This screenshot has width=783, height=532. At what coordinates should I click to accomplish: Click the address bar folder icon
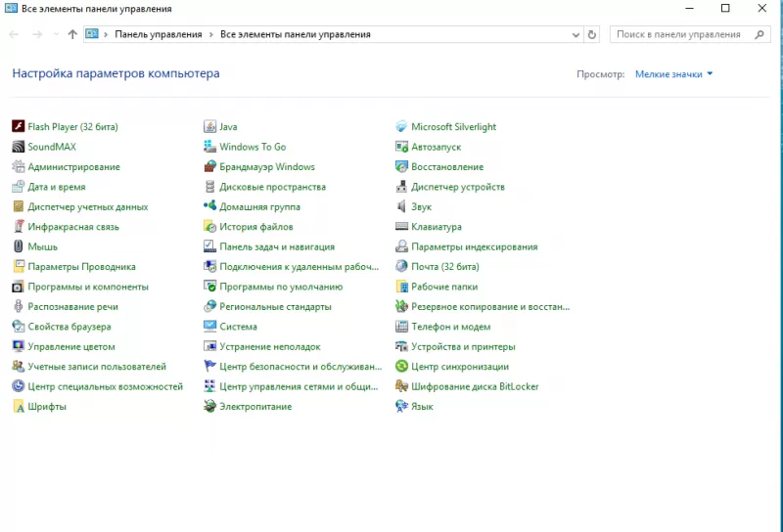pos(92,34)
